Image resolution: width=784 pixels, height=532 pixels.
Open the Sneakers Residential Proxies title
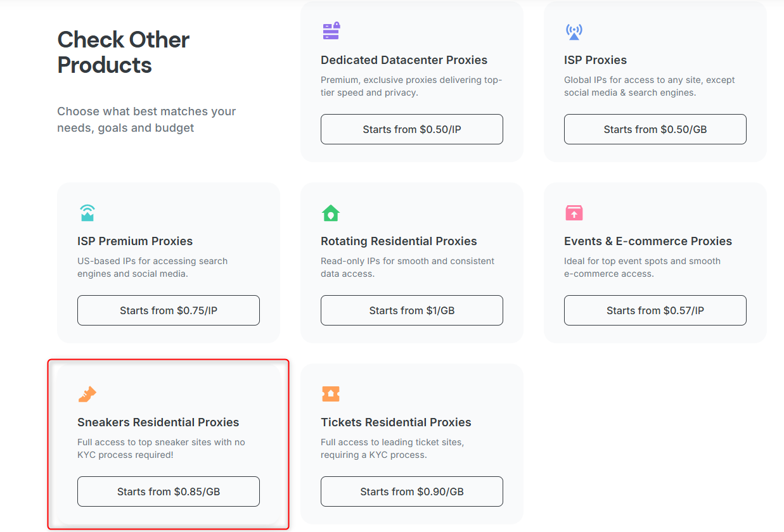pos(158,422)
